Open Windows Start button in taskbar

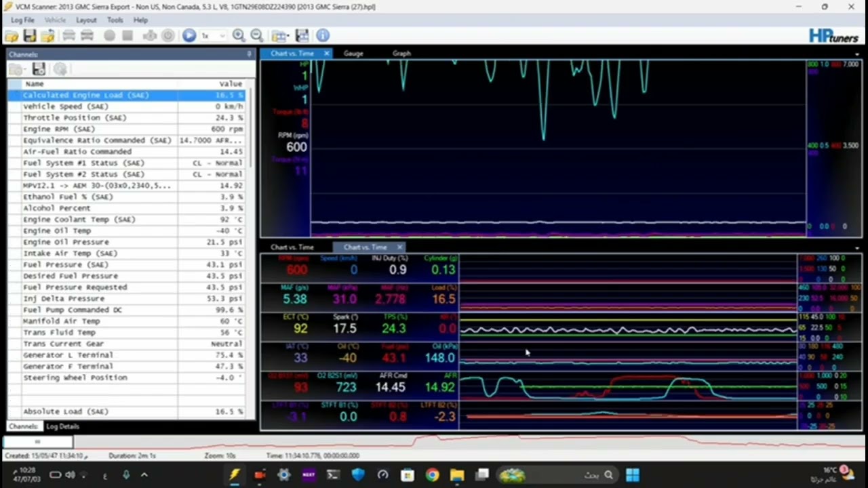(632, 475)
